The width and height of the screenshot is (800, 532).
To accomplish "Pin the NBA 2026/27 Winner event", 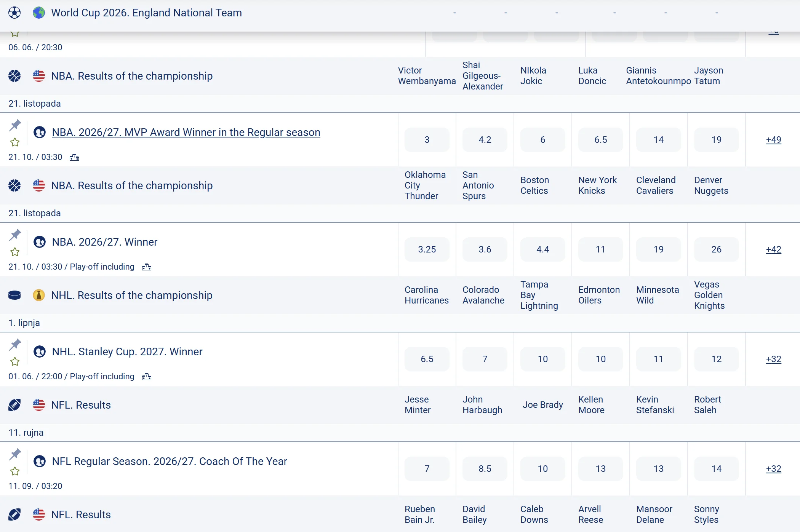I will (15, 235).
